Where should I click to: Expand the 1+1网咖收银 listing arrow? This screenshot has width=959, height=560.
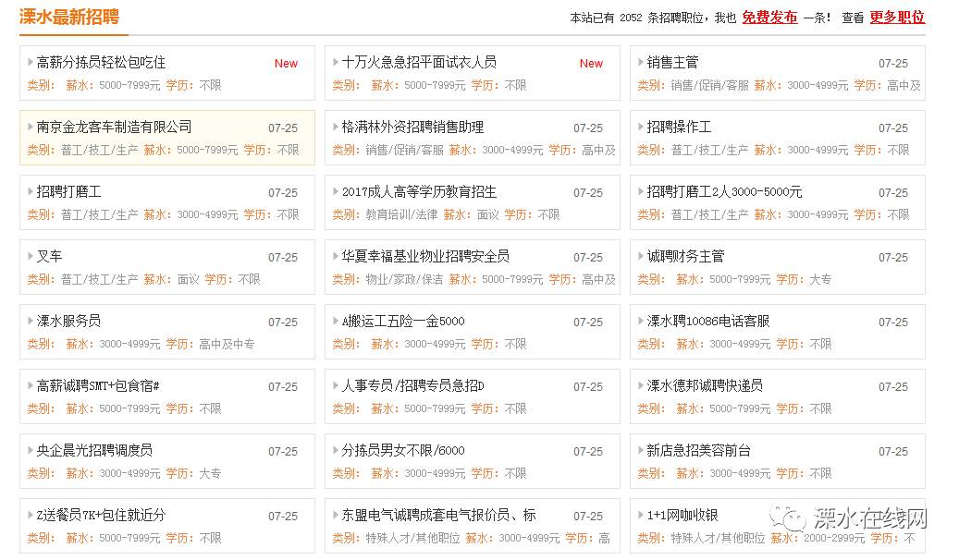[641, 516]
